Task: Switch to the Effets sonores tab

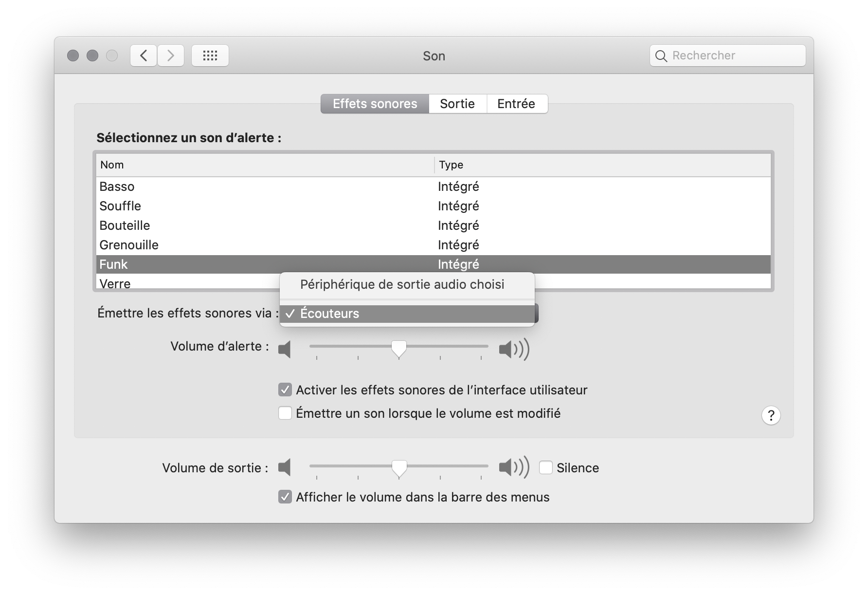Action: [375, 104]
